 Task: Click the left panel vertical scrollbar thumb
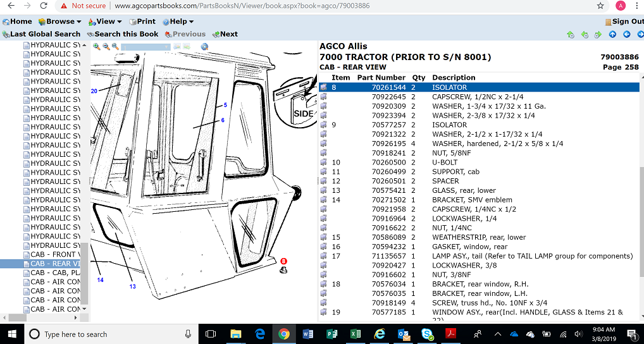84,272
